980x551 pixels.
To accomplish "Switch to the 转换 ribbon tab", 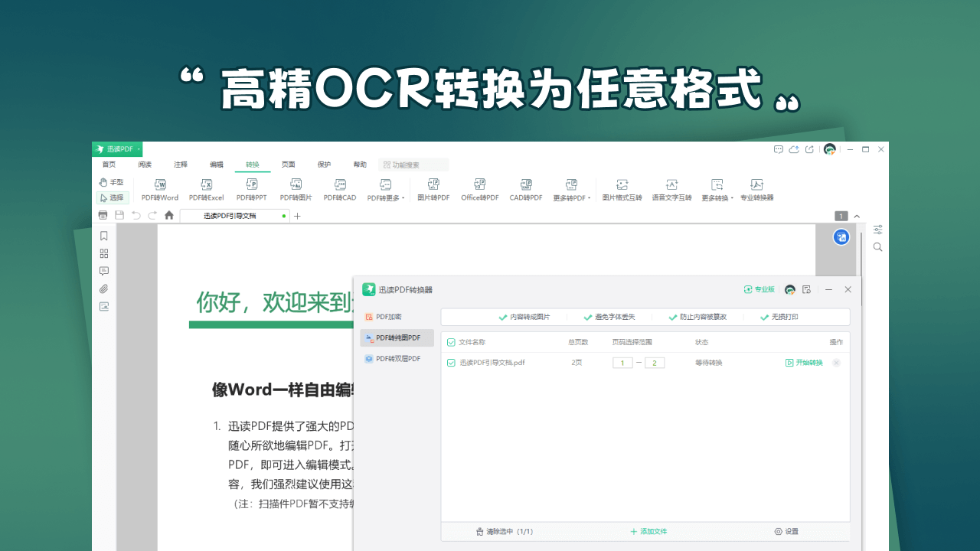I will (x=252, y=164).
